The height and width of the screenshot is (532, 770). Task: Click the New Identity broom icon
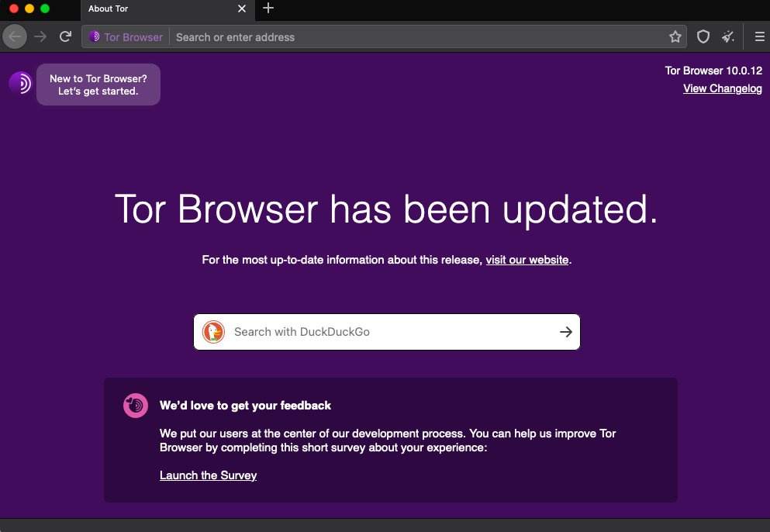728,37
